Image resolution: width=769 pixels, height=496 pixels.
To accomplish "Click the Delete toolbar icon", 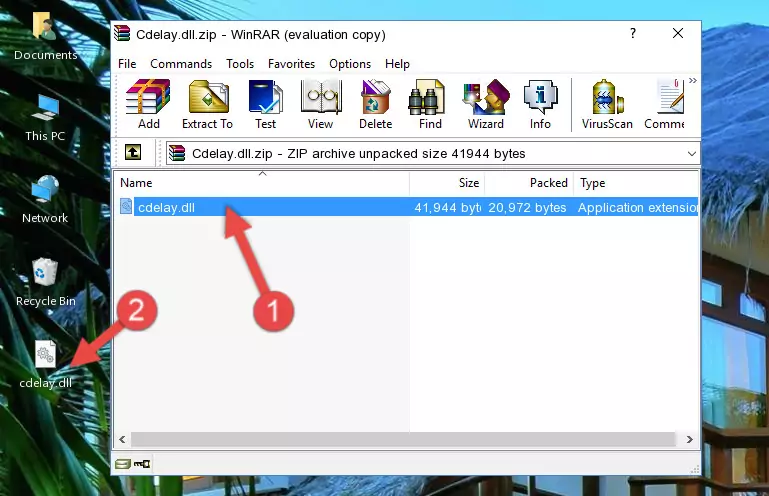I will point(376,104).
